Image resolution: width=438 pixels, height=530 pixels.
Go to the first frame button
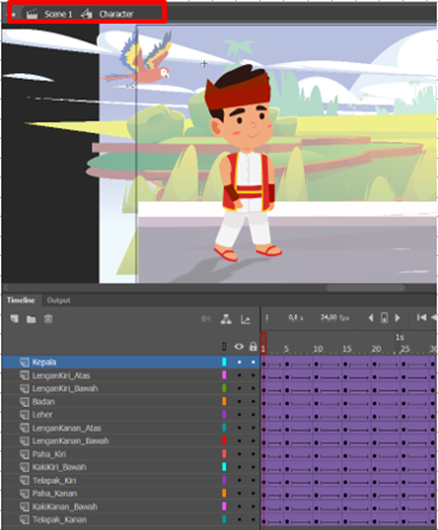(421, 317)
